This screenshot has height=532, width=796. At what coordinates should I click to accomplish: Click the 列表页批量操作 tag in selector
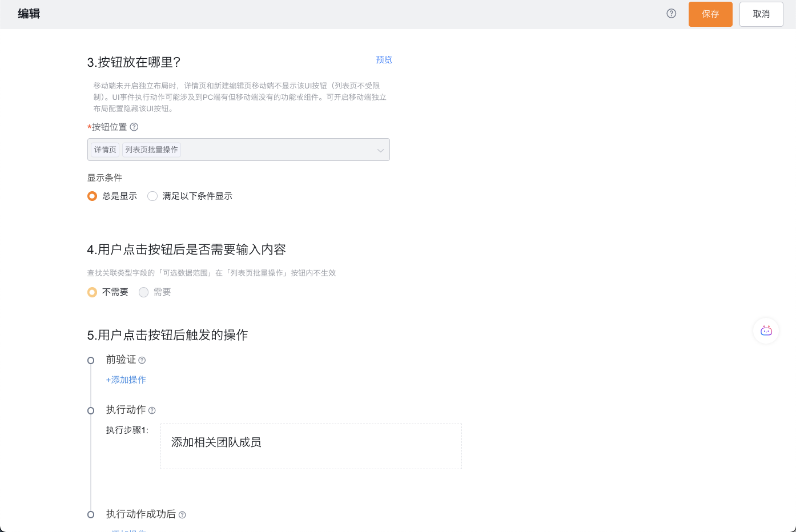[x=151, y=150]
